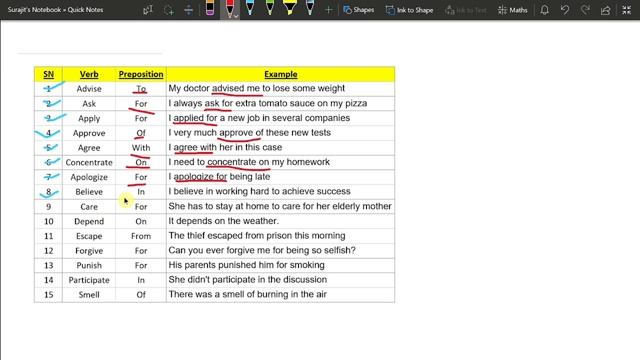Image resolution: width=640 pixels, height=360 pixels.
Task: Select the Eraser tool
Action: pyautogui.click(x=210, y=8)
